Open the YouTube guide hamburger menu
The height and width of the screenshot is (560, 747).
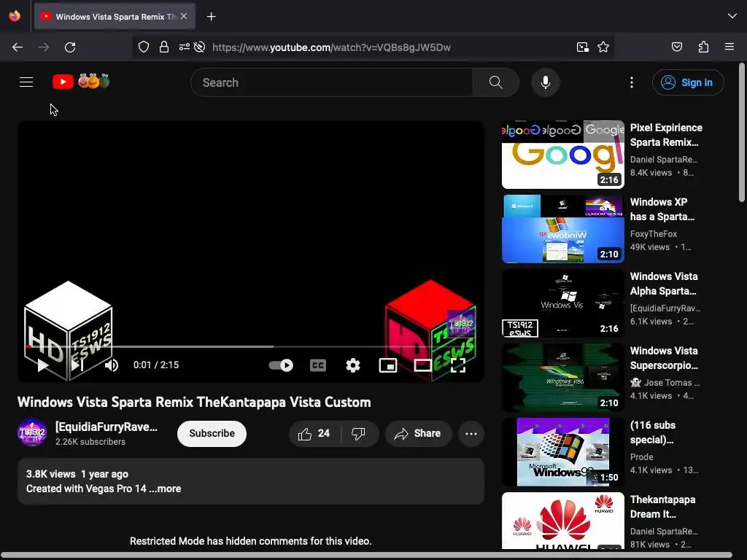[x=26, y=82]
